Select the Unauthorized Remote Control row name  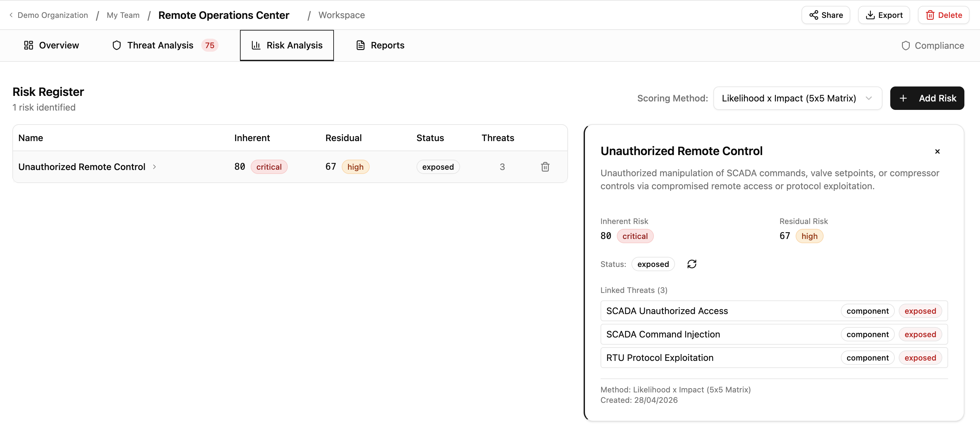(x=82, y=166)
